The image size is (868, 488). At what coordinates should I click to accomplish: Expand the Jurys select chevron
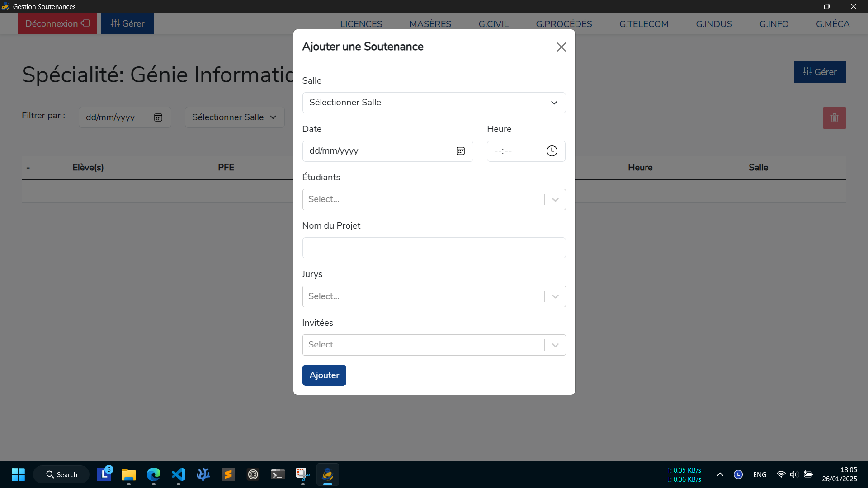[x=555, y=296]
